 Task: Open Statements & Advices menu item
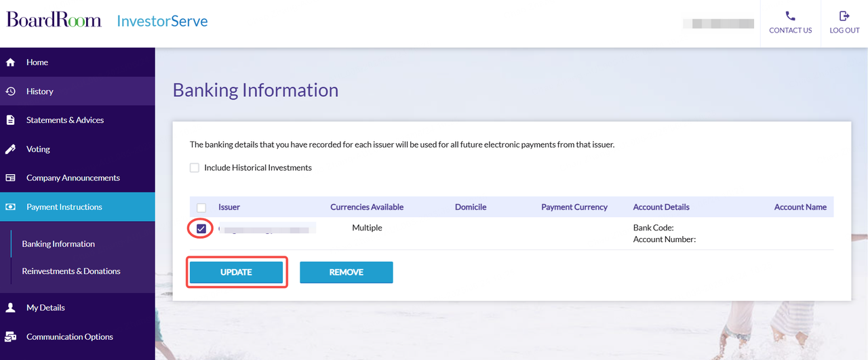click(x=77, y=120)
